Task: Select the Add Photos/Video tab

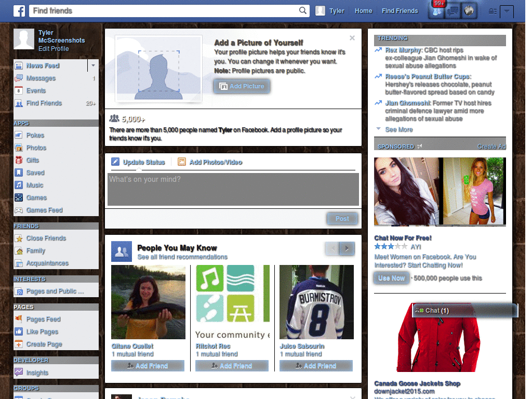Action: 210,162
